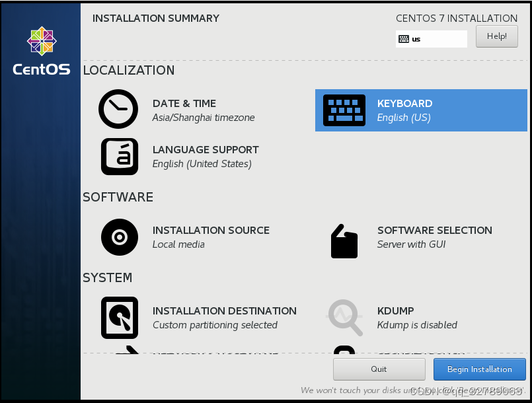
Task: Click the CentOS logo in sidebar
Action: tap(42, 51)
